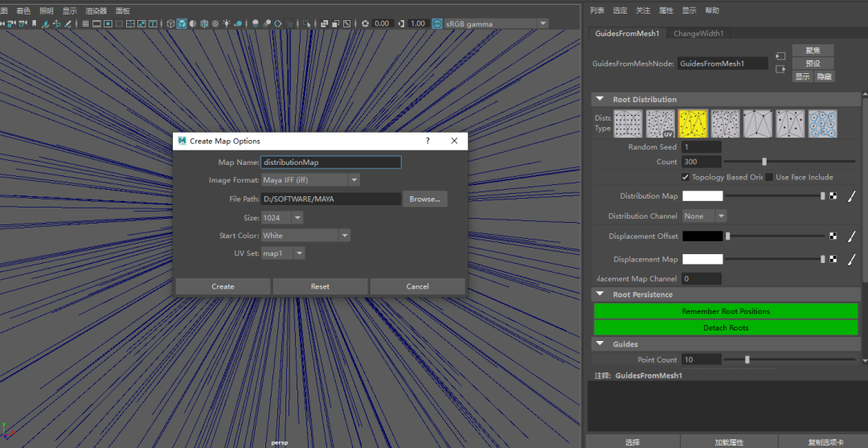Click the Map Name input field
This screenshot has width=868, height=448.
click(331, 162)
